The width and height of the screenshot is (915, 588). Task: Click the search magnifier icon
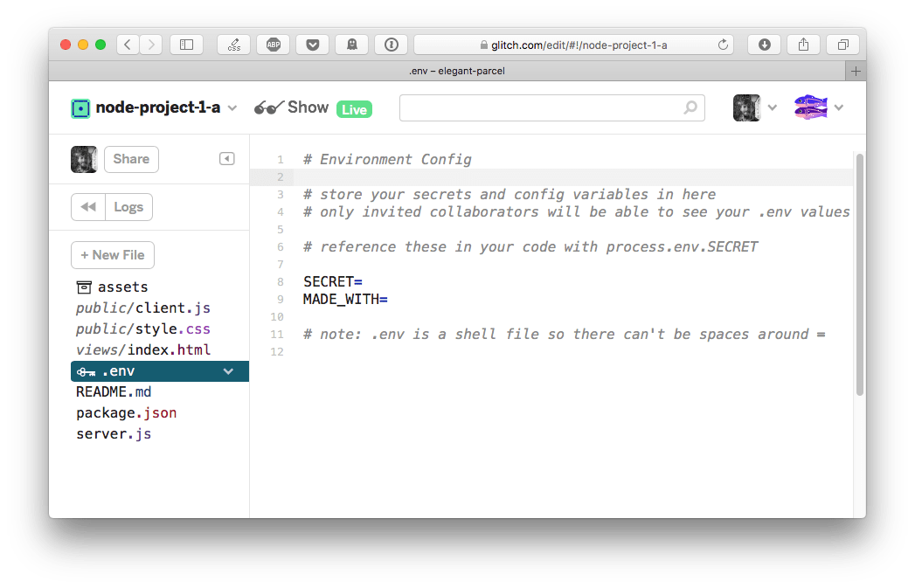[x=690, y=108]
